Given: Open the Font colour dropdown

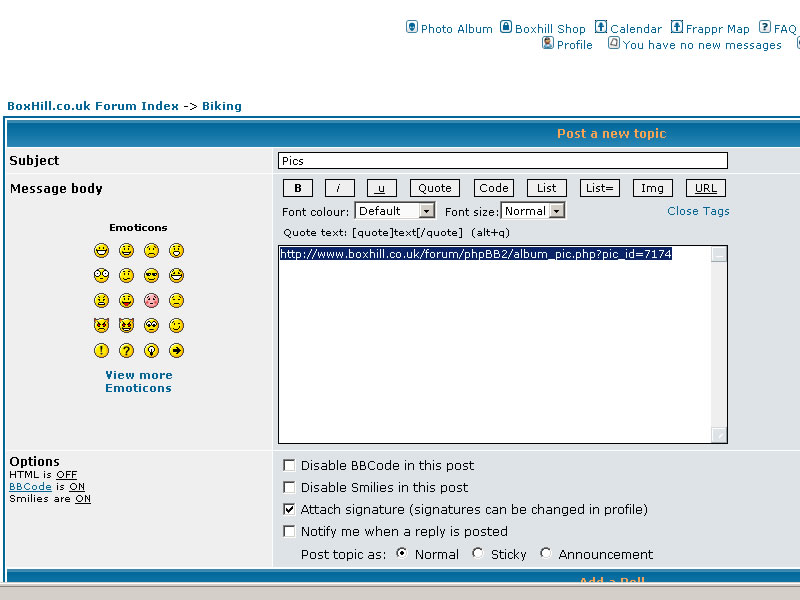Looking at the screenshot, I should coord(427,211).
